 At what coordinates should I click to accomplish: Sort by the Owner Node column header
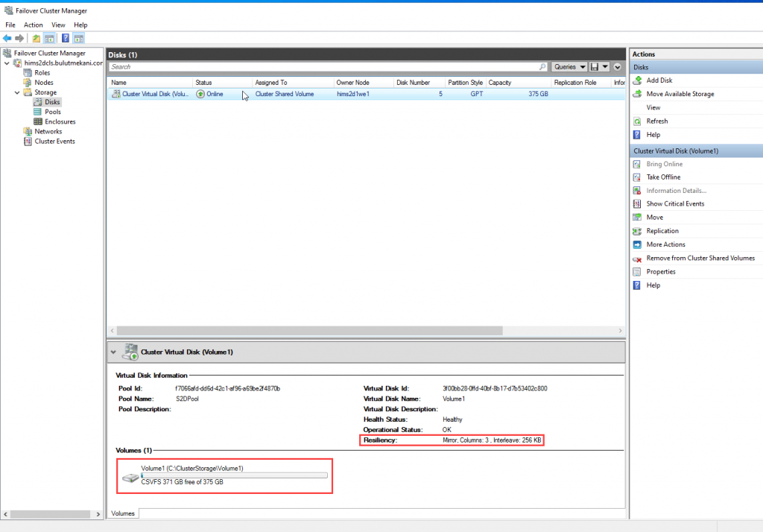tap(363, 82)
